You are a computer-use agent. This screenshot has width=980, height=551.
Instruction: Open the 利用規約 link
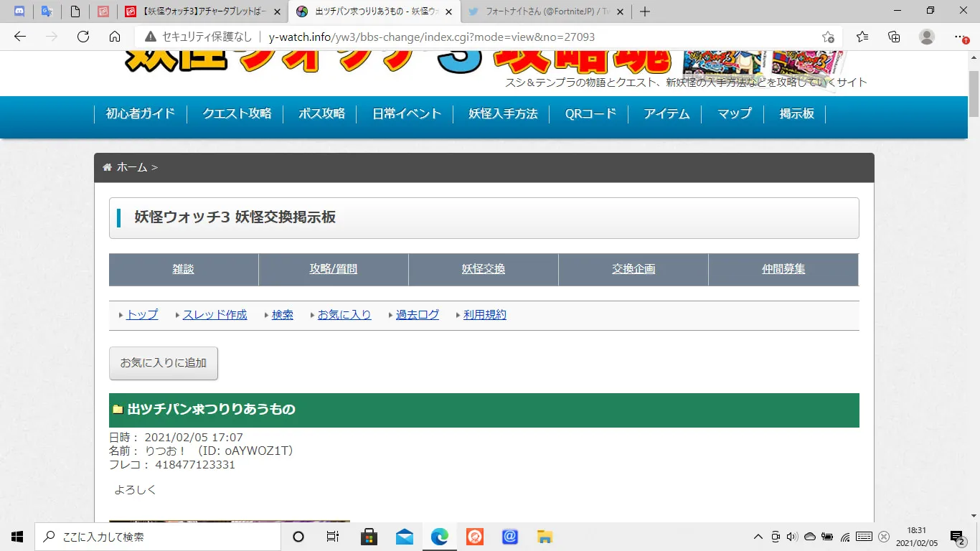tap(485, 315)
